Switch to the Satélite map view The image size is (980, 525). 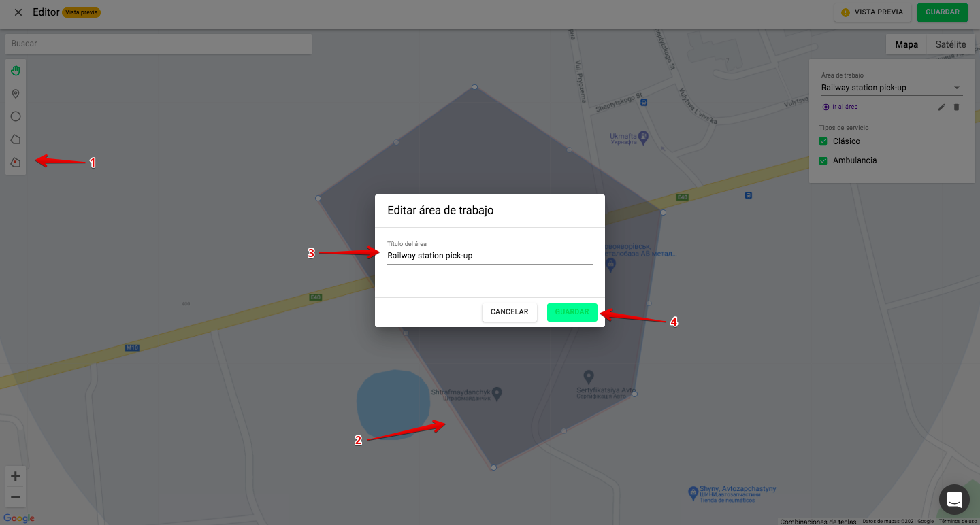(x=950, y=44)
